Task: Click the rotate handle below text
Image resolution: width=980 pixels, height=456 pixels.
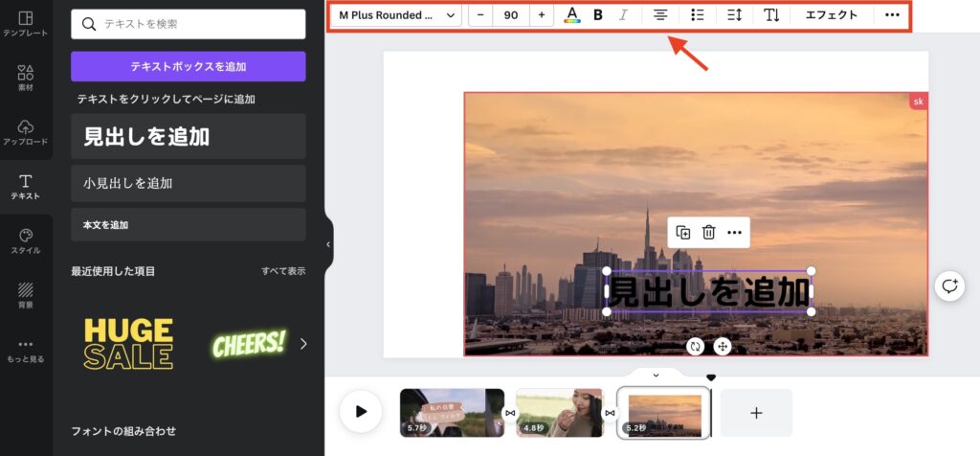Action: pos(695,346)
